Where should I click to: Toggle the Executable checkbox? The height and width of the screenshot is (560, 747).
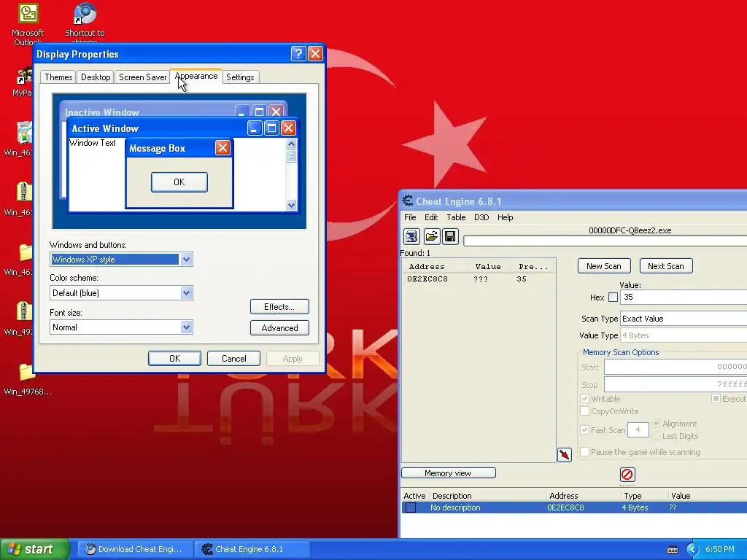pos(716,399)
